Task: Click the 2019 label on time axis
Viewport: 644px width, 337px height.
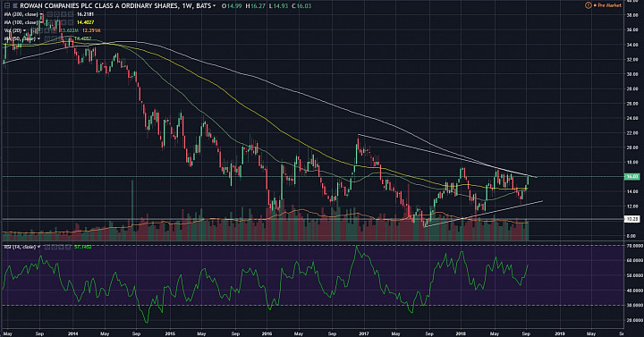Action: tap(559, 333)
